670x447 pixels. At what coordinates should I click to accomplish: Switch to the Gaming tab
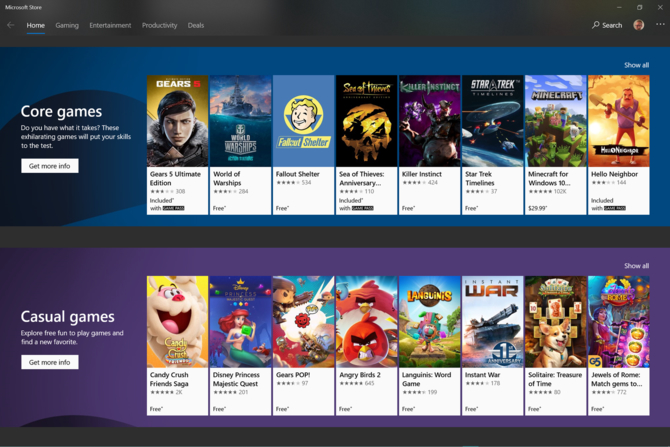coord(67,25)
